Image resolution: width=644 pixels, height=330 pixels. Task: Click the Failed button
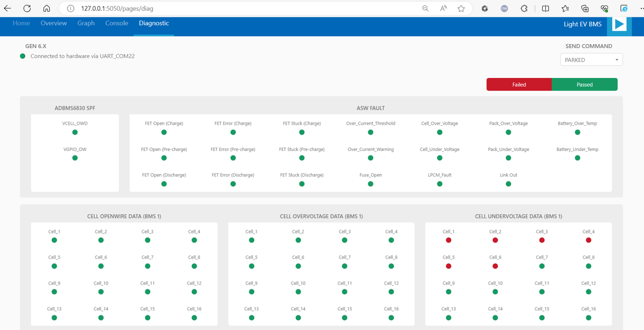519,84
